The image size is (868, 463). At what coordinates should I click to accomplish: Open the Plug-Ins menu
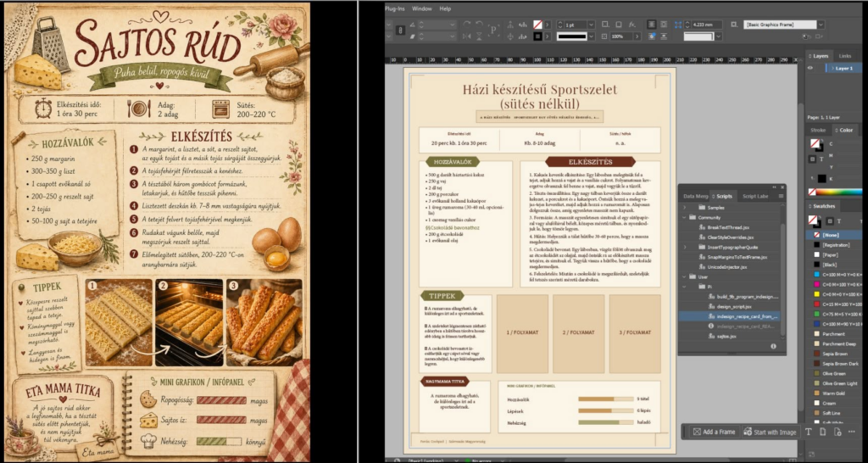pos(395,8)
